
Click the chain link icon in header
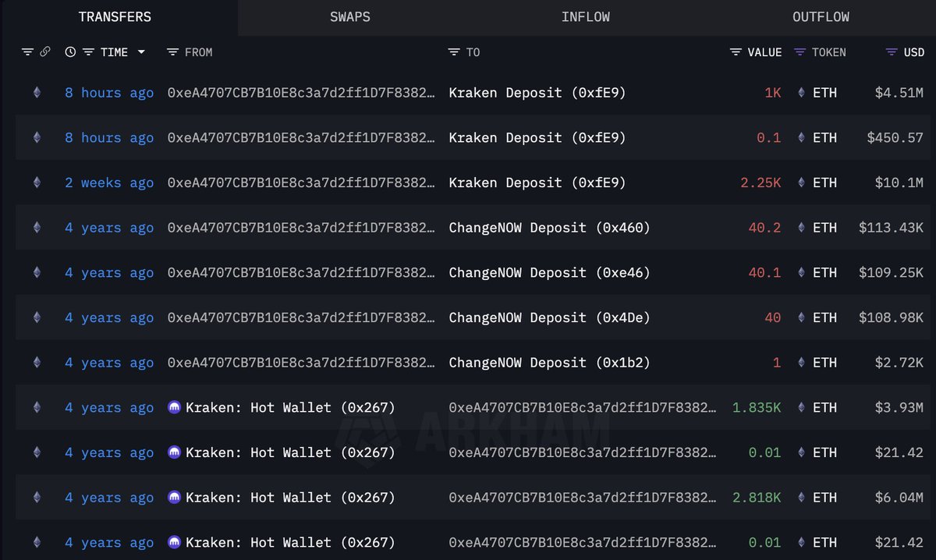44,52
